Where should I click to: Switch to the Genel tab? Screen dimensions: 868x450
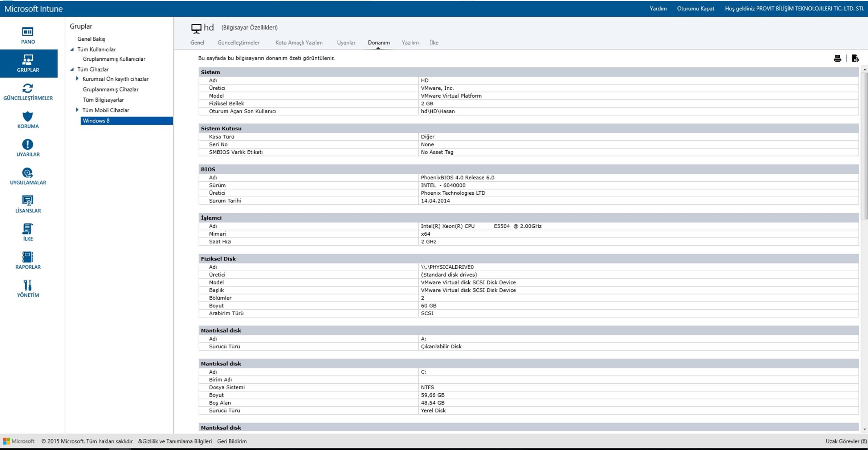[x=197, y=42]
